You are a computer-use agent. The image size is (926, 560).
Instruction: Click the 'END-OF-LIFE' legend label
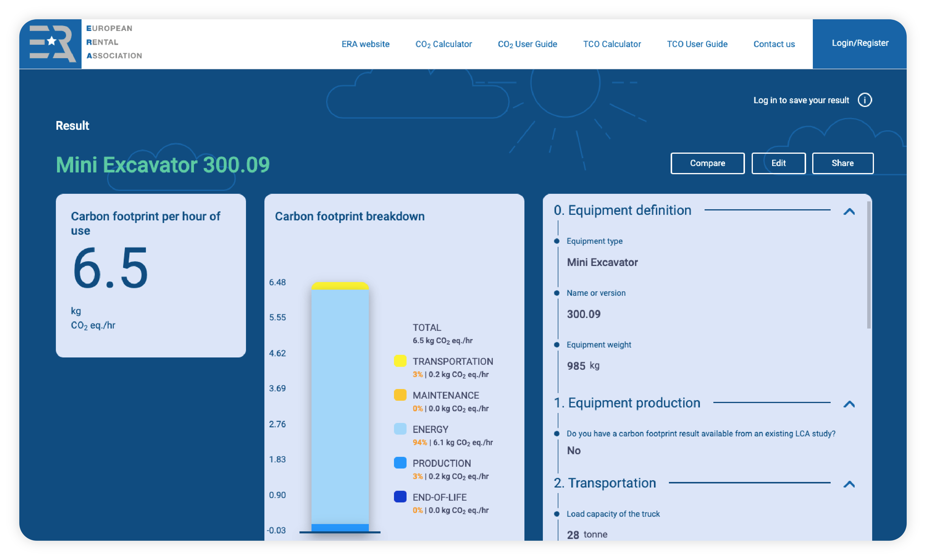pos(439,497)
